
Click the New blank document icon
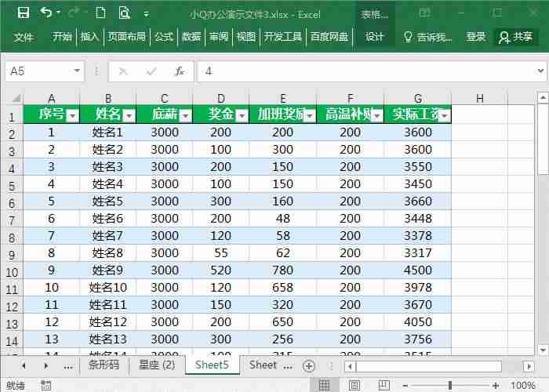pyautogui.click(x=100, y=13)
